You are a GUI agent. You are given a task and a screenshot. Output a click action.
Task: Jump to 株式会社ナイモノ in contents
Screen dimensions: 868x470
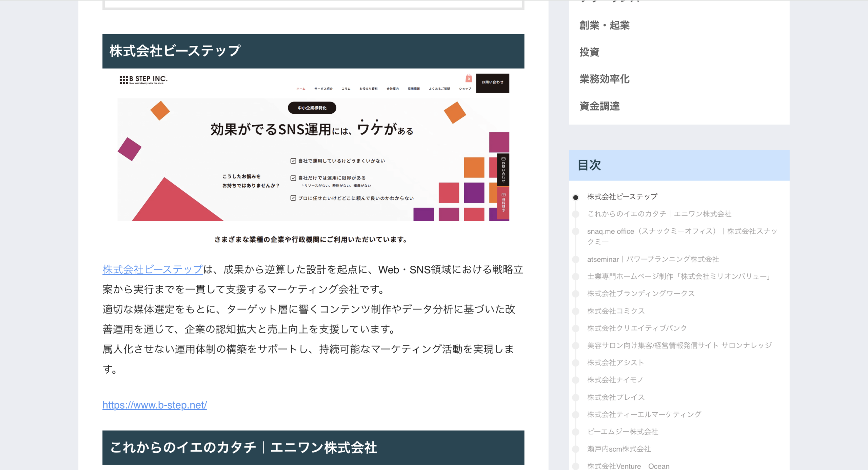coord(615,380)
